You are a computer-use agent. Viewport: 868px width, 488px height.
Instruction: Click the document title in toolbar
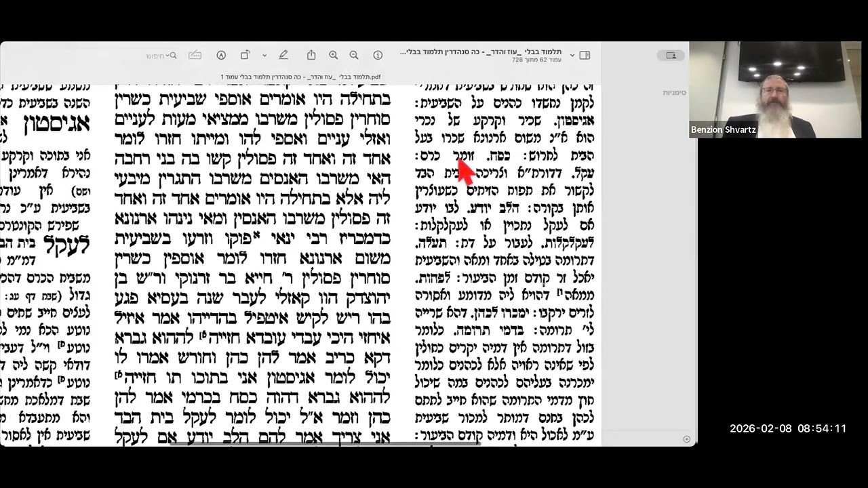480,52
